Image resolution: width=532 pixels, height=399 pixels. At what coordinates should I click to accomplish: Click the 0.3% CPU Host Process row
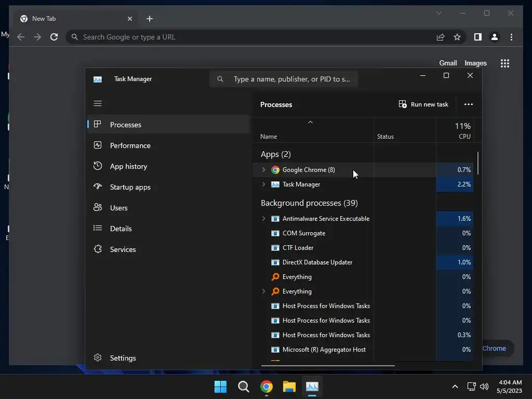click(x=363, y=335)
